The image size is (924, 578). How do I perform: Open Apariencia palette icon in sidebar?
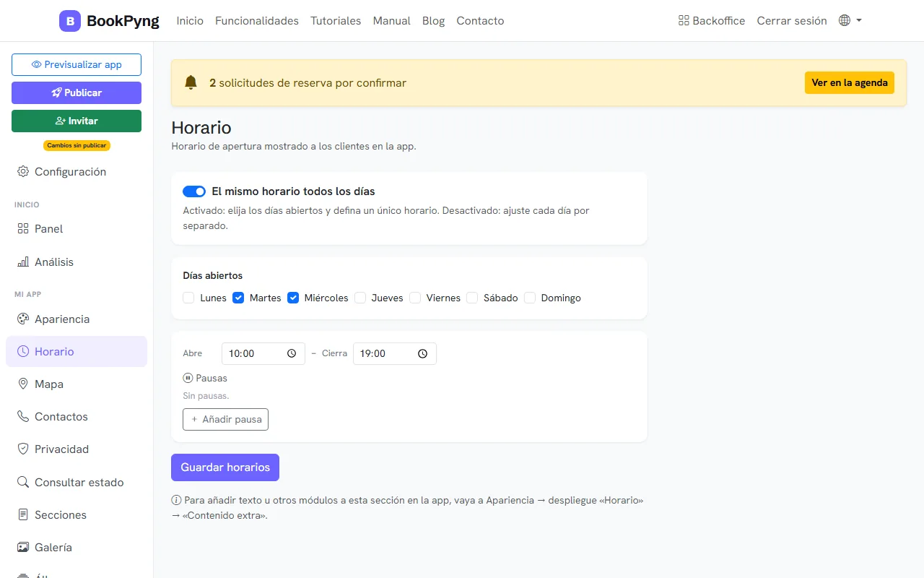tap(23, 319)
